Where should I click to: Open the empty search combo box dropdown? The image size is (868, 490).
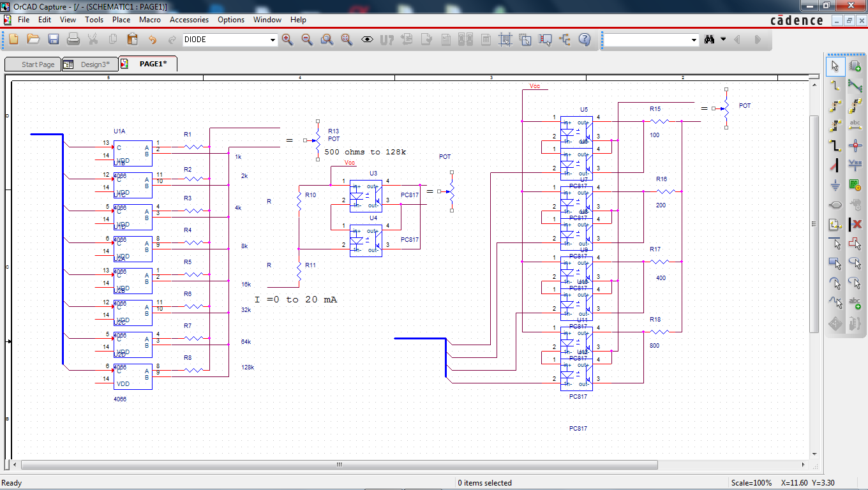(694, 40)
